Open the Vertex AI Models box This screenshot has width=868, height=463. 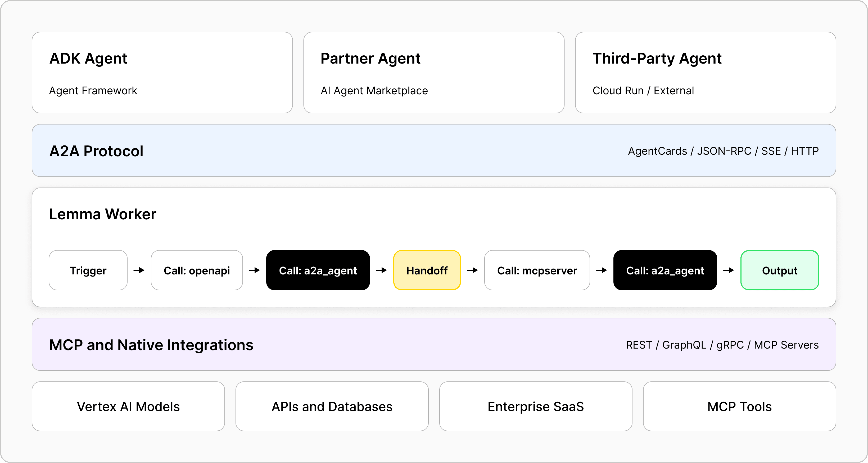128,407
